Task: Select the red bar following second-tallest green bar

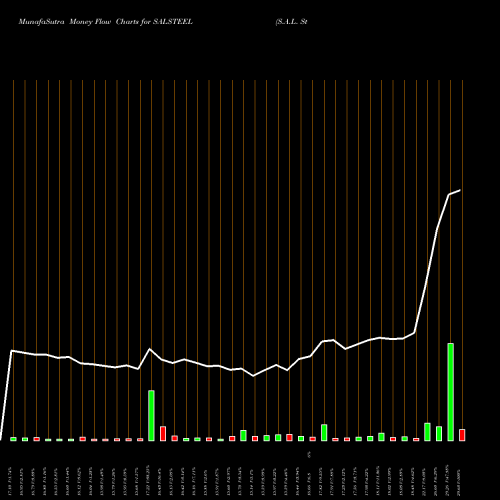Action: coord(163,433)
